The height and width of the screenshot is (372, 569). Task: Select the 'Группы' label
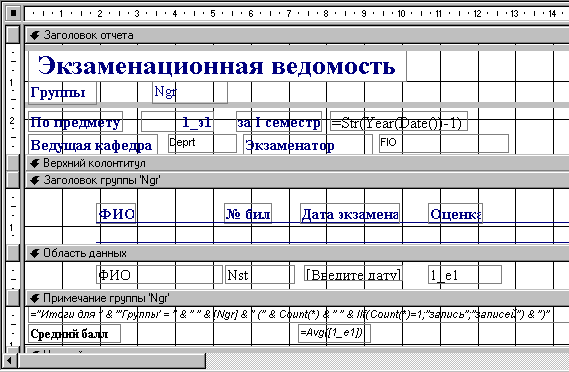click(x=62, y=93)
